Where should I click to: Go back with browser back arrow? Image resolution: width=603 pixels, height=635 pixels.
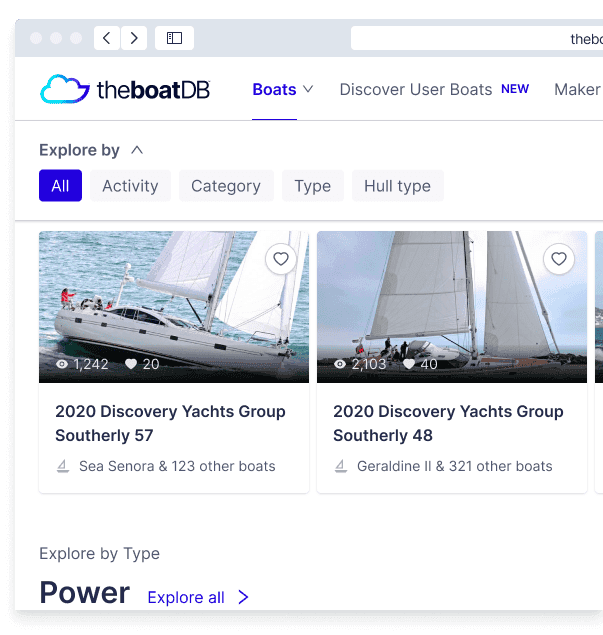[107, 38]
